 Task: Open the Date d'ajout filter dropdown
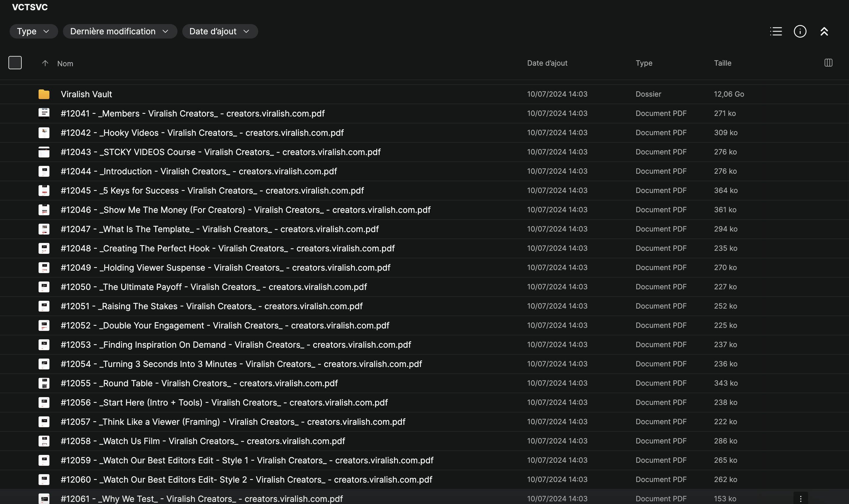(x=220, y=31)
